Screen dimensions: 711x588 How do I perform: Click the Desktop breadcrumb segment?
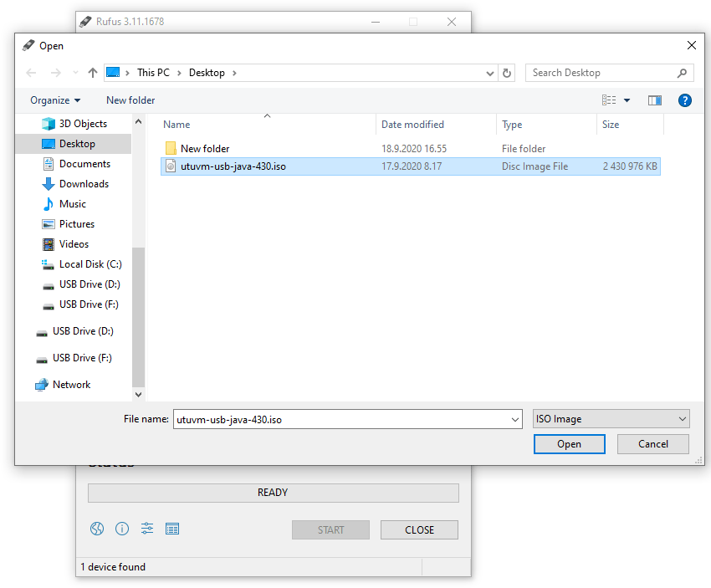click(207, 73)
